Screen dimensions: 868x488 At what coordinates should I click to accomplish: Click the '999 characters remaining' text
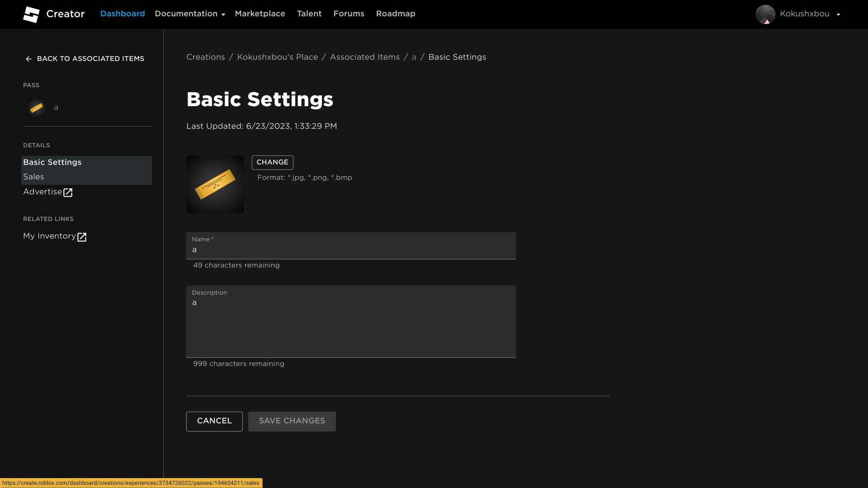(239, 364)
